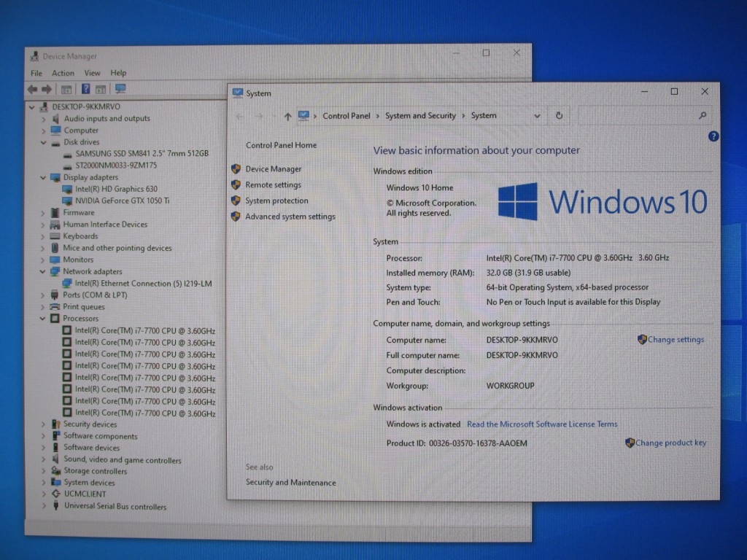Click the Back arrow in Device Manager toolbar
The image size is (747, 560).
[x=32, y=89]
